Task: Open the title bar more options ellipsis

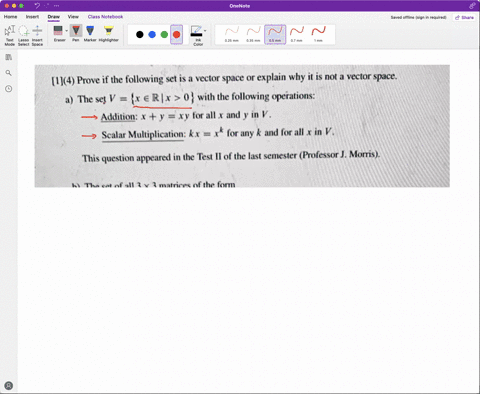Action: click(56, 6)
